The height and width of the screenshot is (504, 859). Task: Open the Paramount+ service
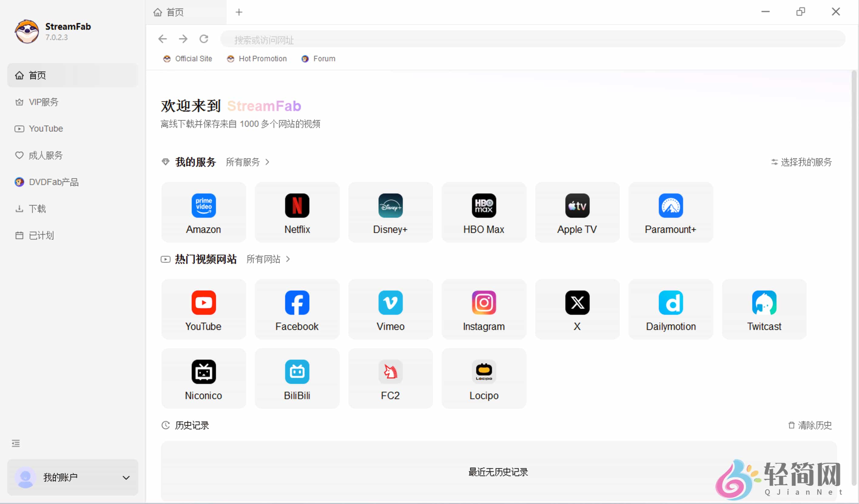point(671,212)
